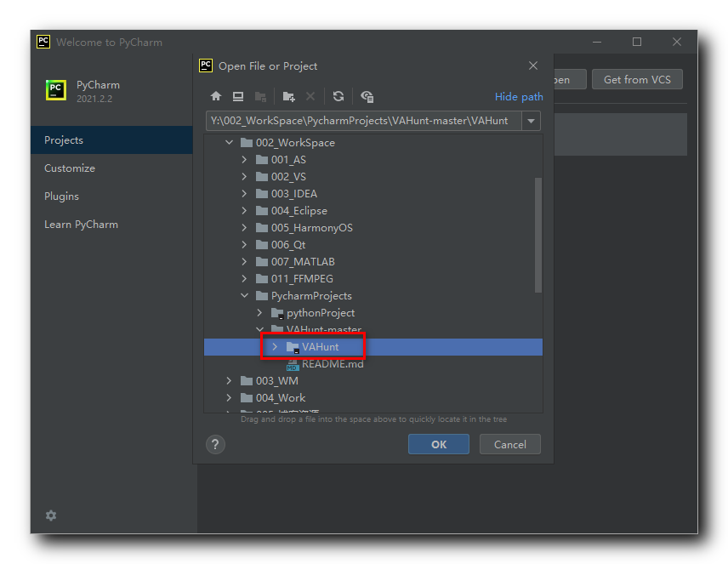Click the Cancel button

[x=509, y=444]
